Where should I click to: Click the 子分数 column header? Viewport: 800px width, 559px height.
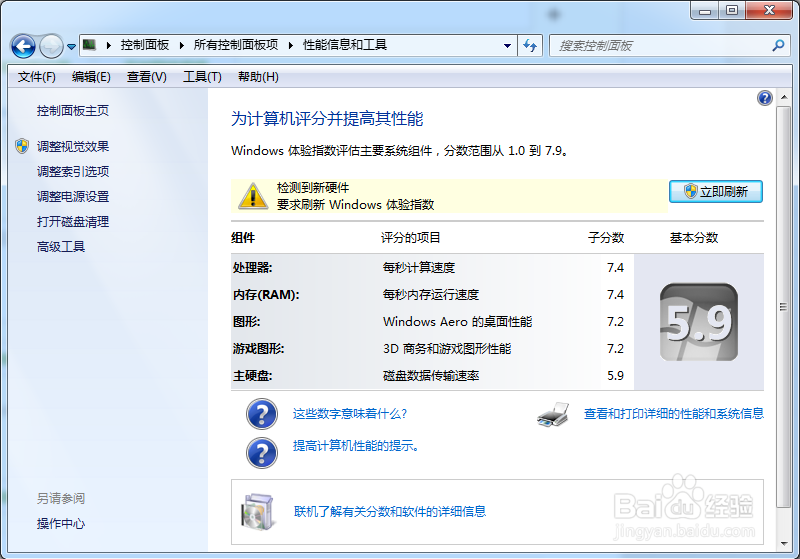[606, 238]
